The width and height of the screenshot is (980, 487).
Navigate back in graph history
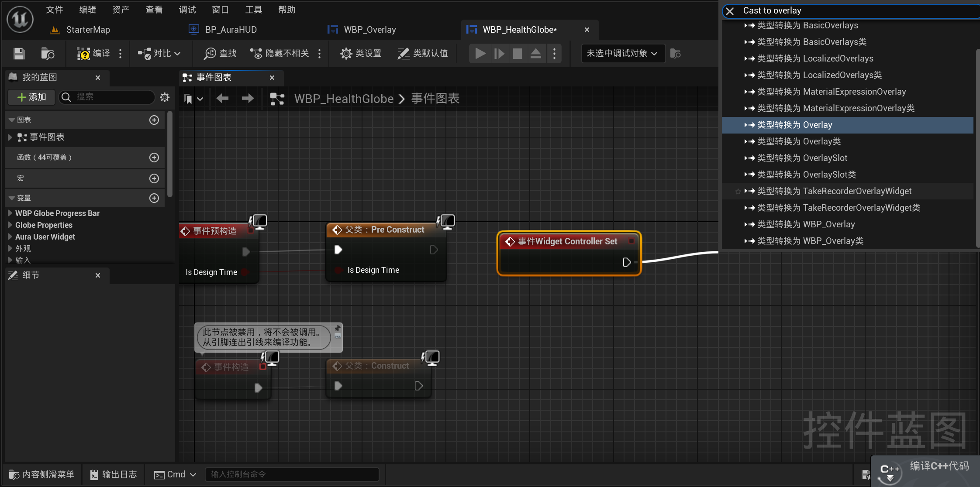(x=222, y=99)
